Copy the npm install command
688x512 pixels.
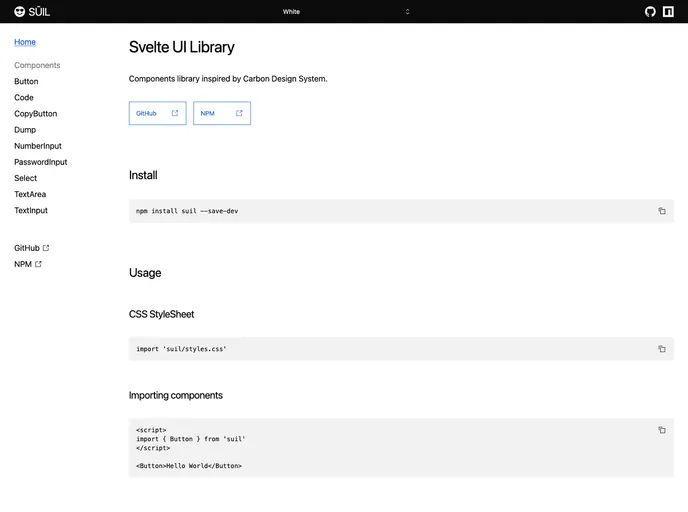[x=662, y=211]
